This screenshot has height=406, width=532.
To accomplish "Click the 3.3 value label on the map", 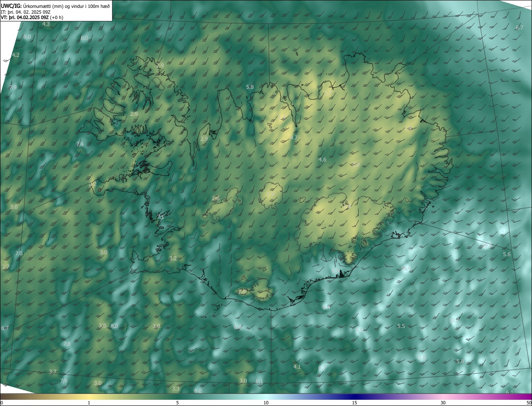I will pos(176,389).
